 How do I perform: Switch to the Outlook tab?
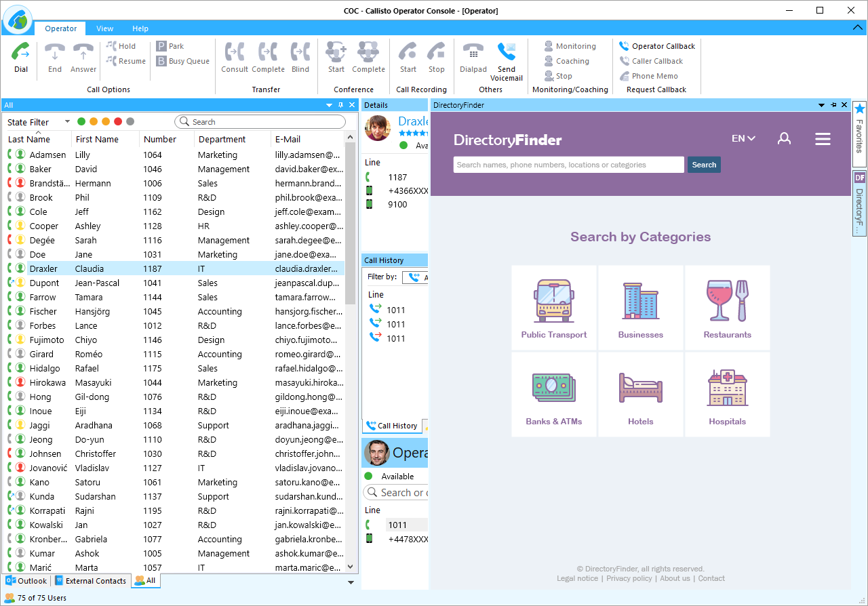(26, 581)
